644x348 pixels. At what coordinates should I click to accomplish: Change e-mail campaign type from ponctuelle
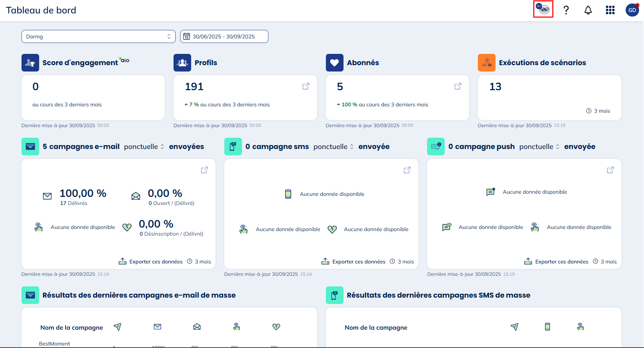144,147
